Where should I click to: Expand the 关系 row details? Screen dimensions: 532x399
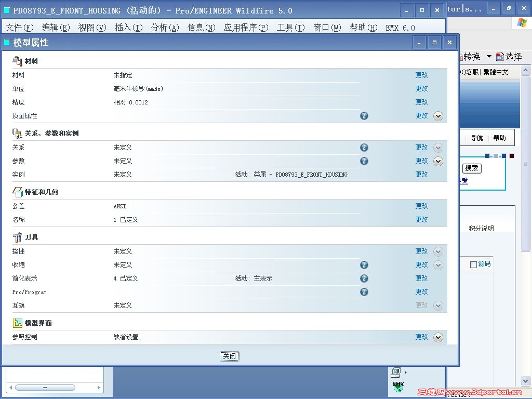point(438,148)
